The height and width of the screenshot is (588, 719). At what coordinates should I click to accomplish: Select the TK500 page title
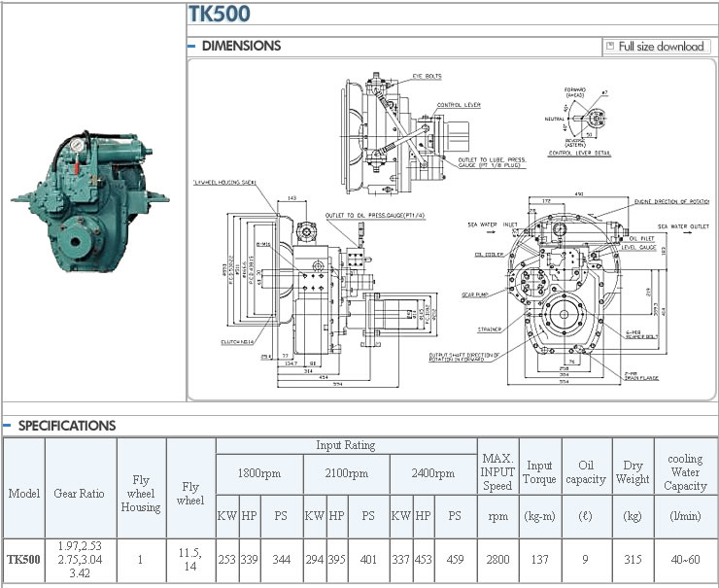pyautogui.click(x=220, y=14)
